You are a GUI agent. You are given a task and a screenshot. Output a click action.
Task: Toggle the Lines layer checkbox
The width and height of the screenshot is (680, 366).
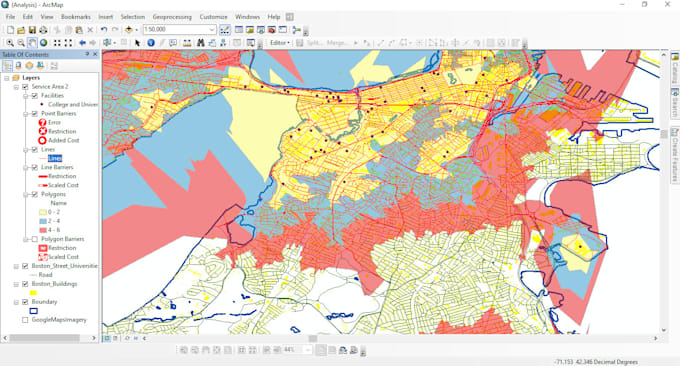(35, 150)
